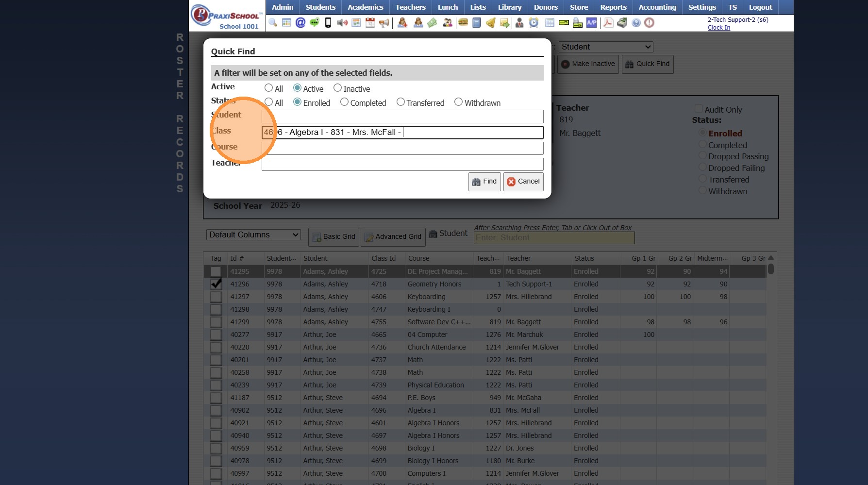This screenshot has height=485, width=868.
Task: Click the cash register icon
Action: [622, 23]
